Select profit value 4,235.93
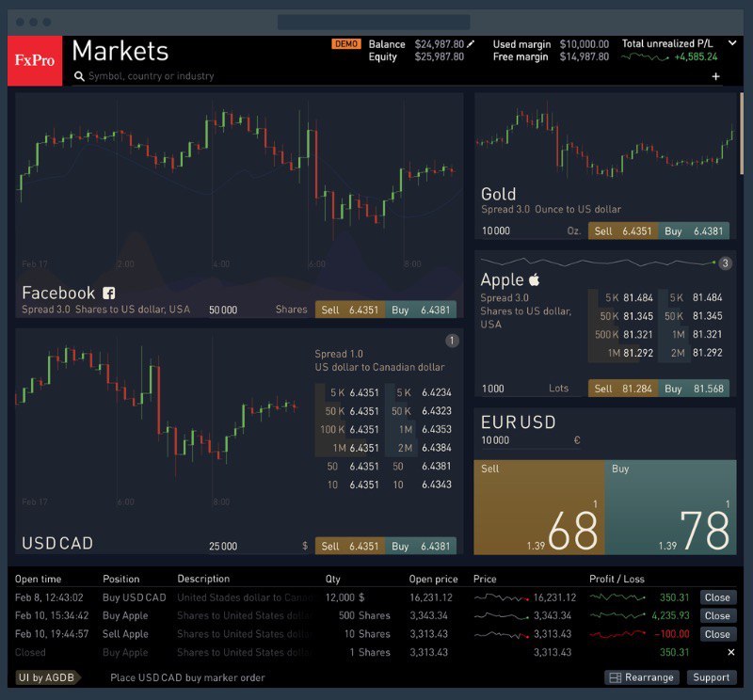The width and height of the screenshot is (753, 700). click(670, 615)
